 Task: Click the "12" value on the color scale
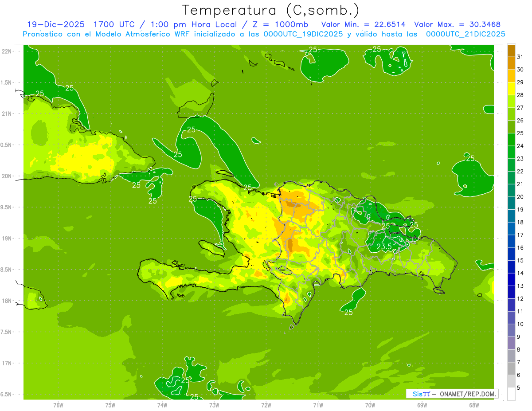[520, 298]
